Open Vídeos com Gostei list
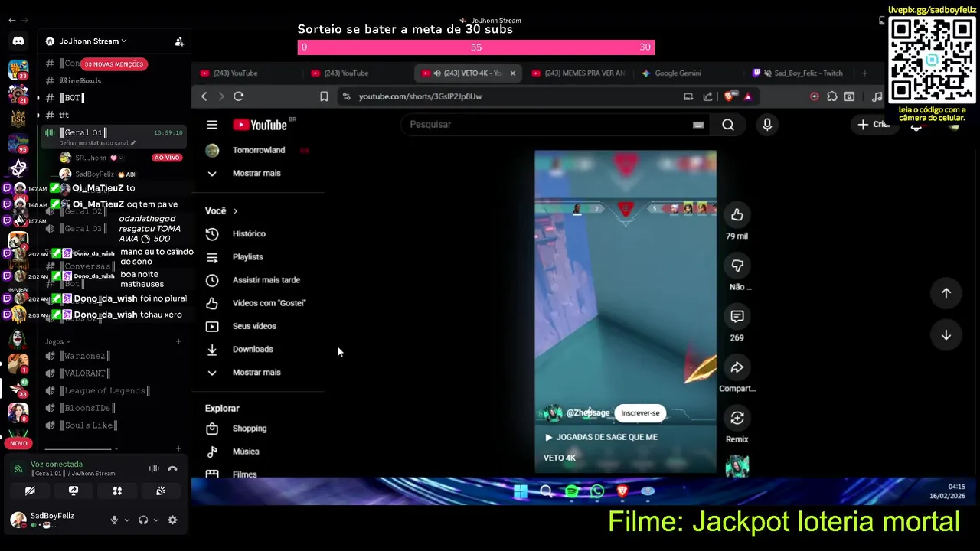 pos(269,303)
